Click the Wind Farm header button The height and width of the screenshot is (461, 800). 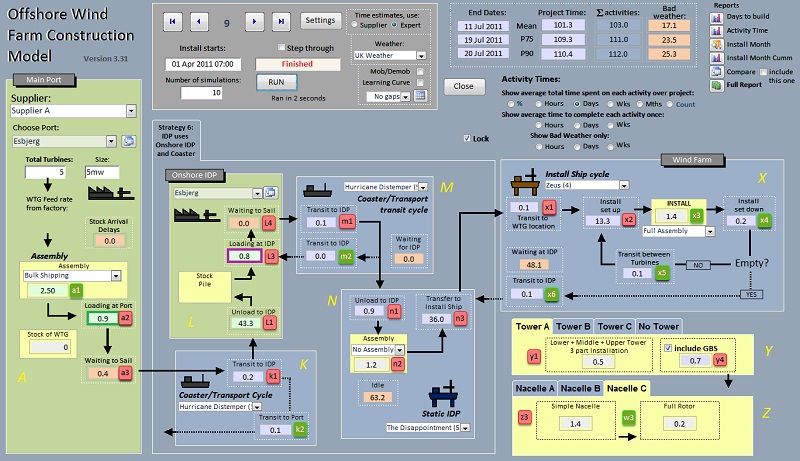(x=691, y=160)
